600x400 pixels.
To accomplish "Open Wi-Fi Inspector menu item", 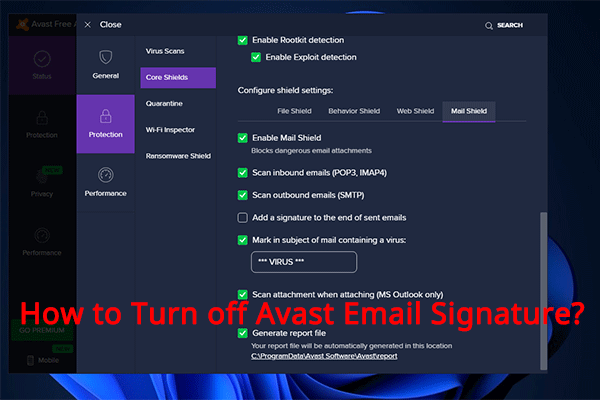I will (170, 130).
